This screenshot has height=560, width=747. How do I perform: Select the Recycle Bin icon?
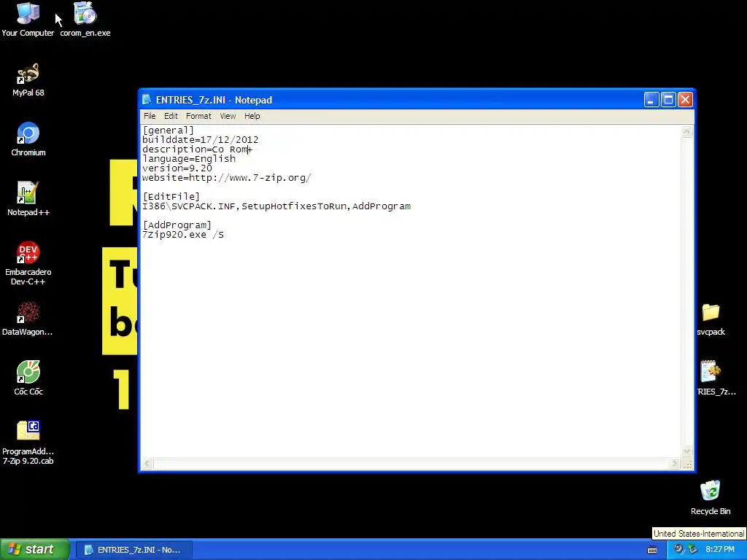pyautogui.click(x=711, y=498)
